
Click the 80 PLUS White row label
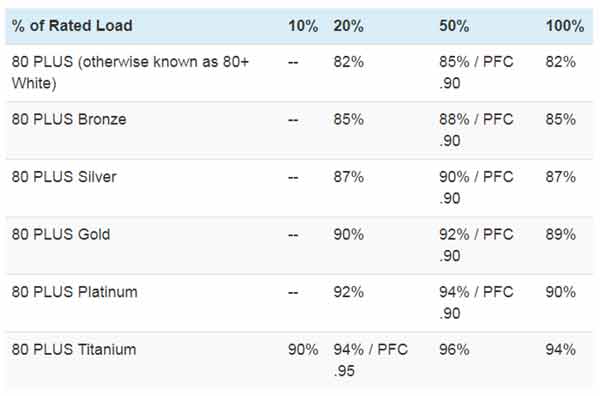[x=130, y=72]
